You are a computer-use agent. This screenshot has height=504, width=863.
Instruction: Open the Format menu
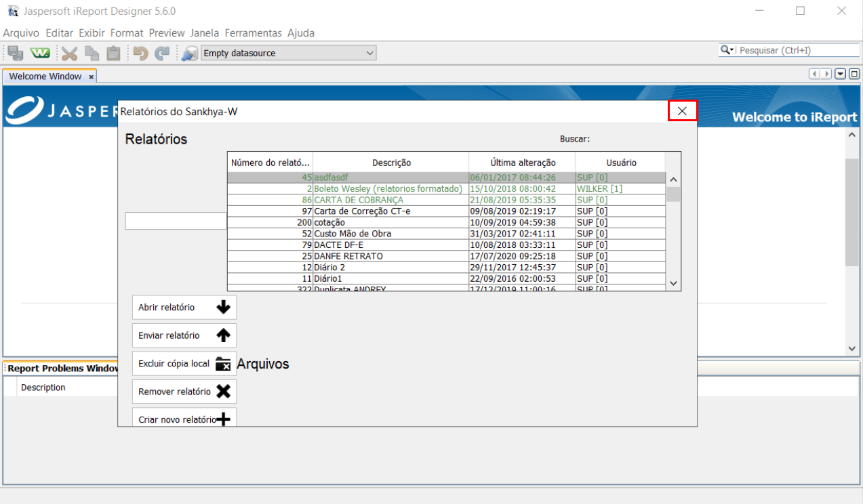(127, 33)
